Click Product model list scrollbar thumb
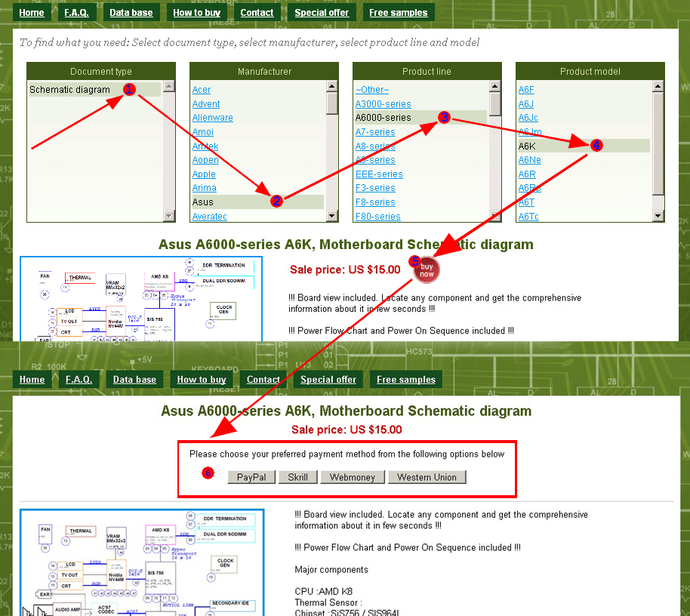The image size is (690, 616). pyautogui.click(x=658, y=143)
